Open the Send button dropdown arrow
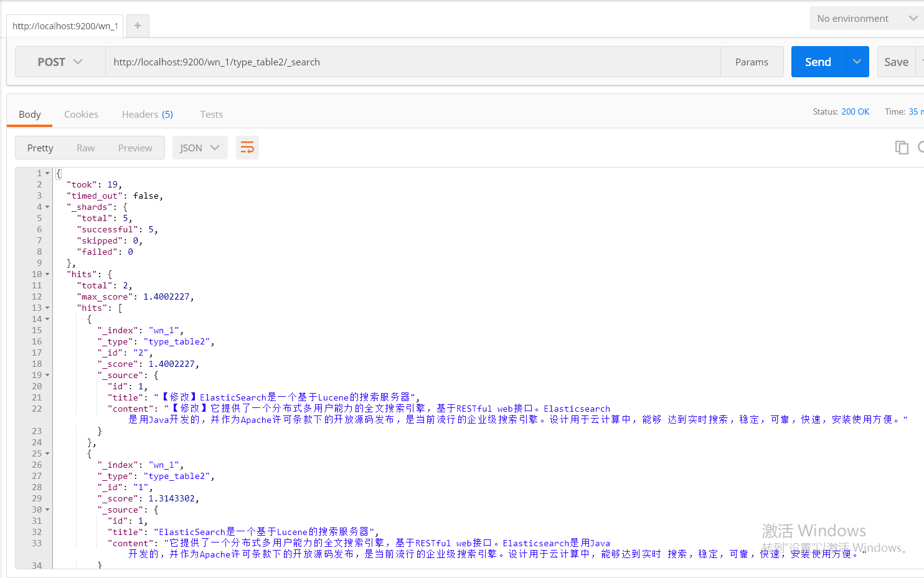The image size is (924, 578). 857,62
